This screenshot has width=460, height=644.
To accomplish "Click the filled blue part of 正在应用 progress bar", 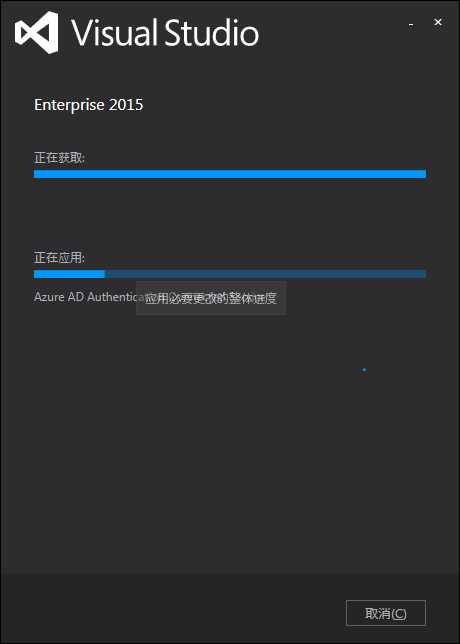I will pyautogui.click(x=69, y=274).
